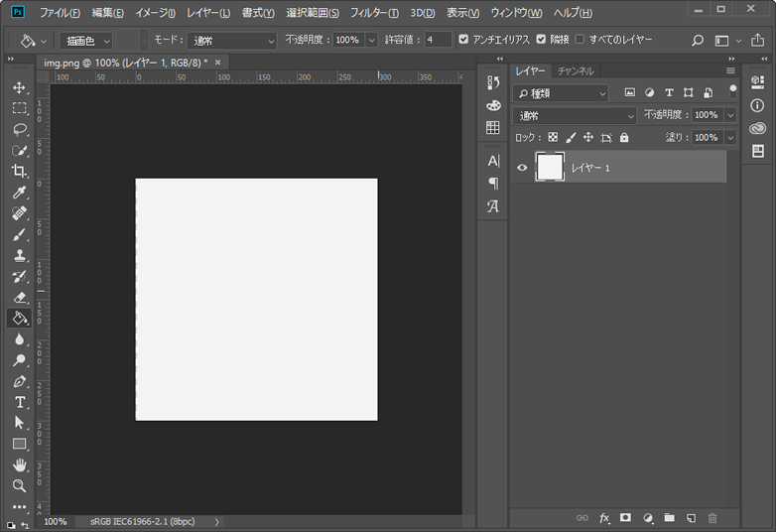Open the 種類 layer filter dropdown
The width and height of the screenshot is (776, 532).
tap(561, 93)
